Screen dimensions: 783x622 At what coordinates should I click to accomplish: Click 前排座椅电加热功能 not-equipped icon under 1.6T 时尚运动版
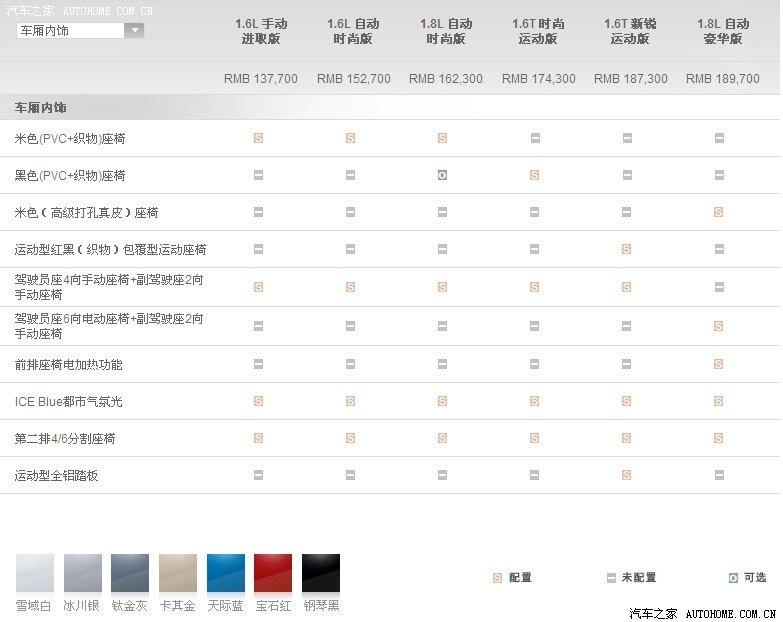click(x=534, y=364)
